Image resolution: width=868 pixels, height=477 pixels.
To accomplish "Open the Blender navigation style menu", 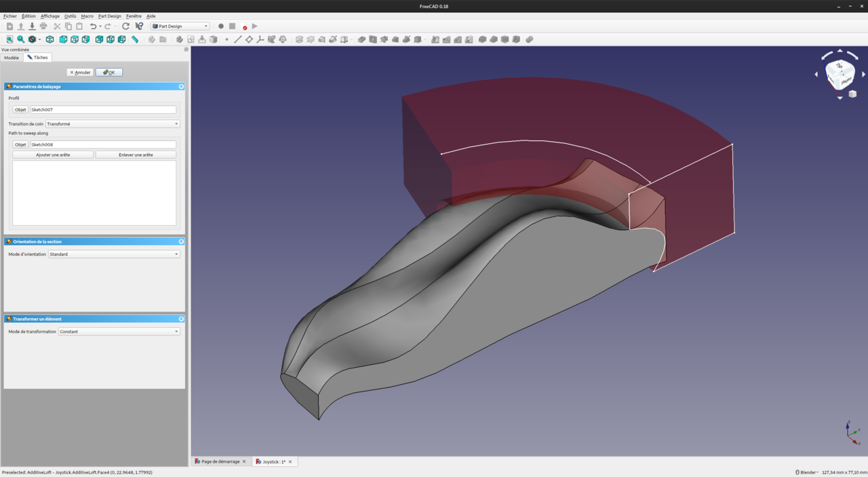I will click(806, 472).
